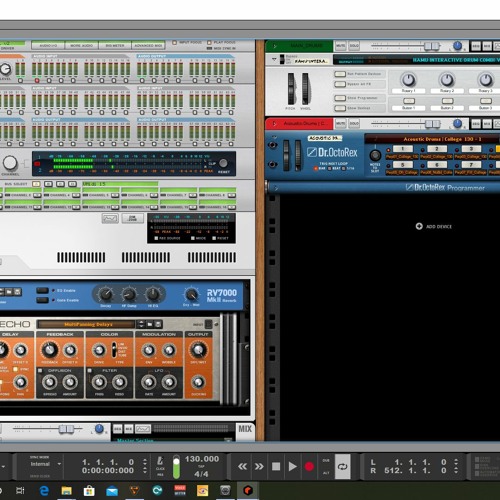Select Bus B in Bus Select

[48, 184]
